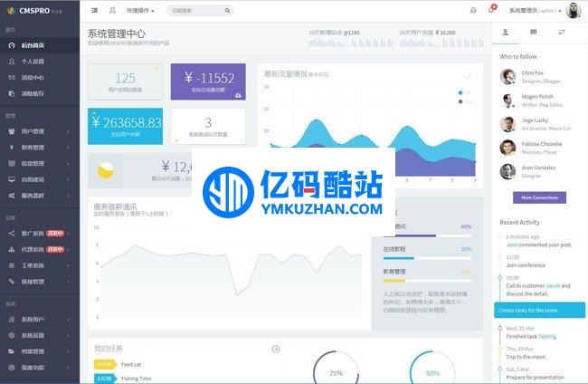Viewport: 588px width, 384px height.
Task: Click the 125 user sites stat card
Action: click(x=125, y=82)
